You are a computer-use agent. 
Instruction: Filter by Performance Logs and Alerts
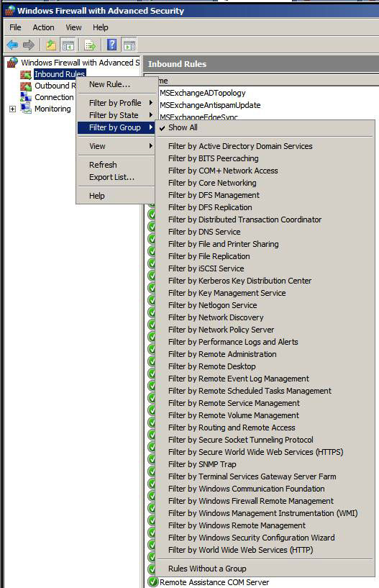click(265, 342)
